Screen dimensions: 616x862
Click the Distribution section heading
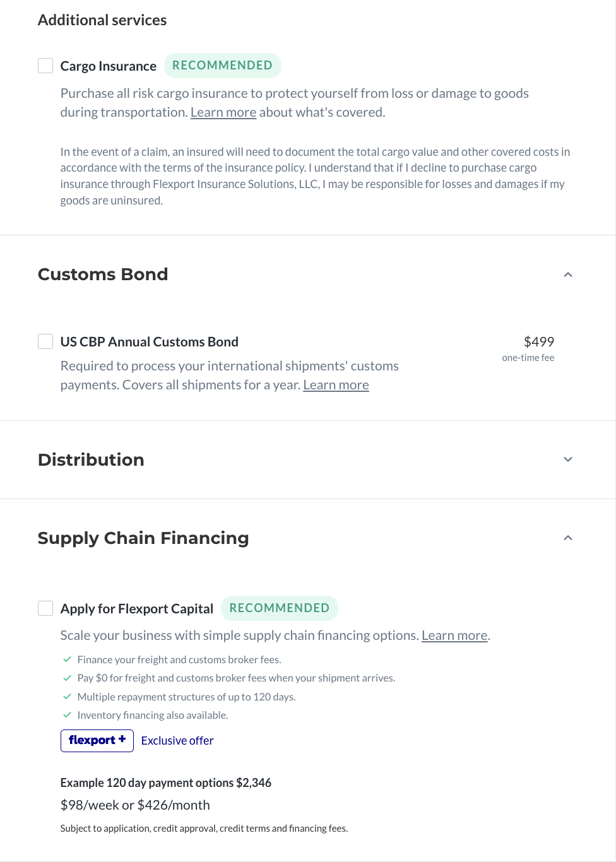(91, 459)
